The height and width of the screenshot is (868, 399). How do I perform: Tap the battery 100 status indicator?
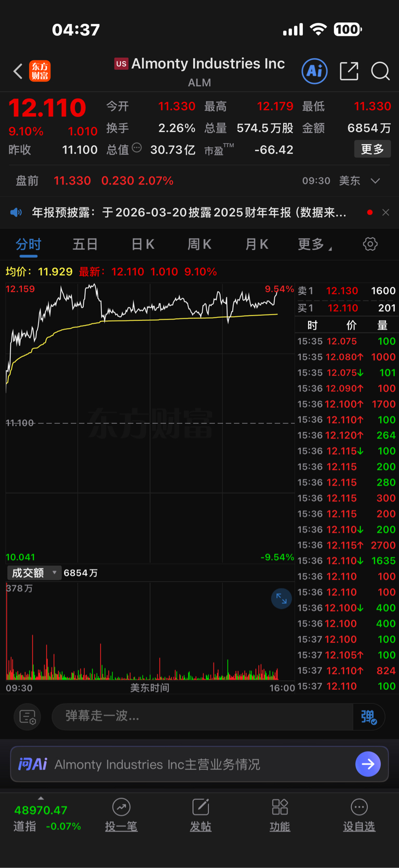348,30
